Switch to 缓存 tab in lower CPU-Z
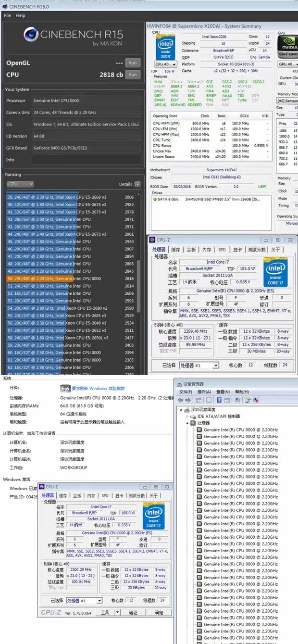298x644 pixels. (x=63, y=495)
